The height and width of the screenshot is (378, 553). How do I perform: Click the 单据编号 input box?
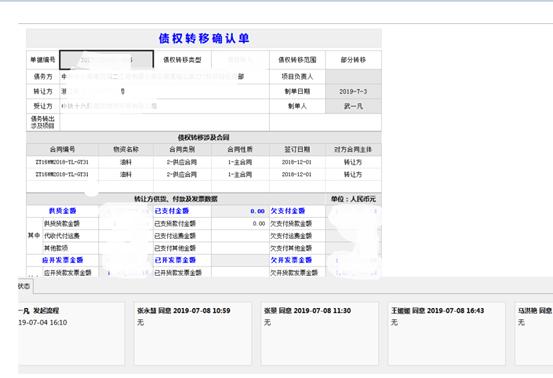pyautogui.click(x=107, y=60)
